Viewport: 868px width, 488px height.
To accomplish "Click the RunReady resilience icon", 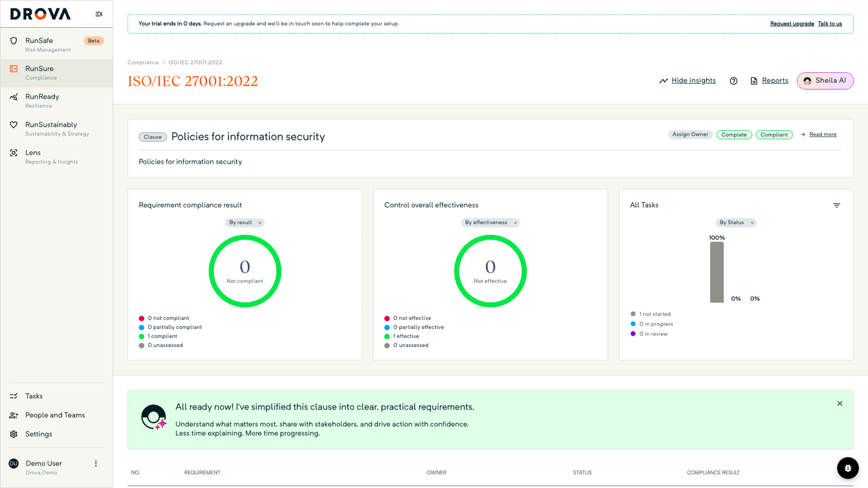I will tap(14, 97).
